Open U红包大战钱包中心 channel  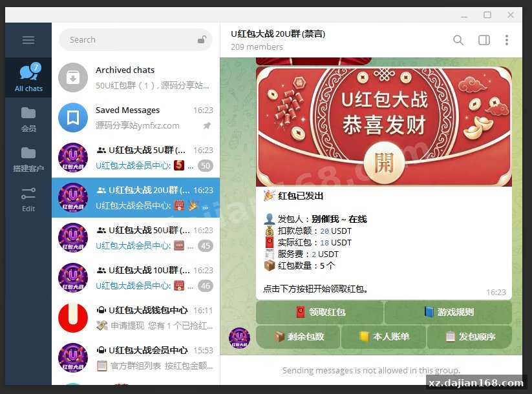pyautogui.click(x=136, y=318)
